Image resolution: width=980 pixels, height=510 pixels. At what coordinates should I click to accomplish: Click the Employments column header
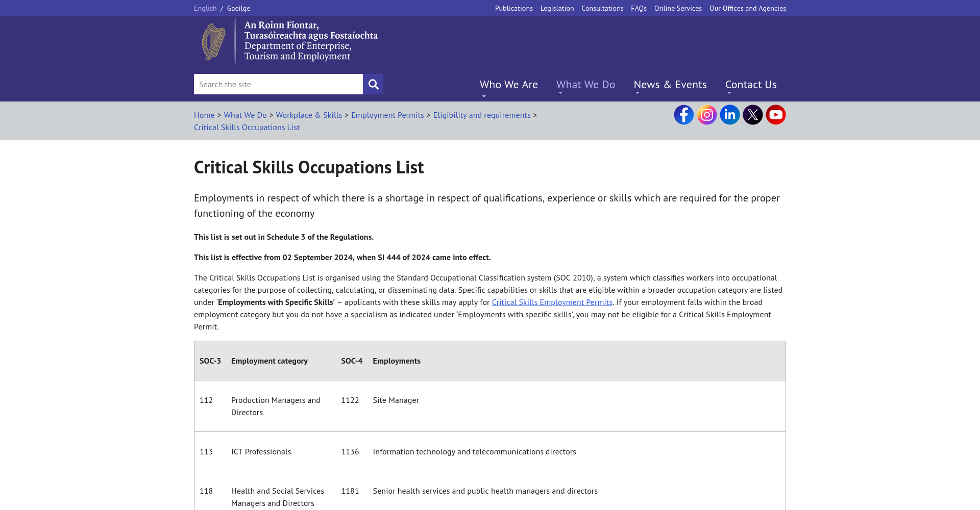click(397, 361)
